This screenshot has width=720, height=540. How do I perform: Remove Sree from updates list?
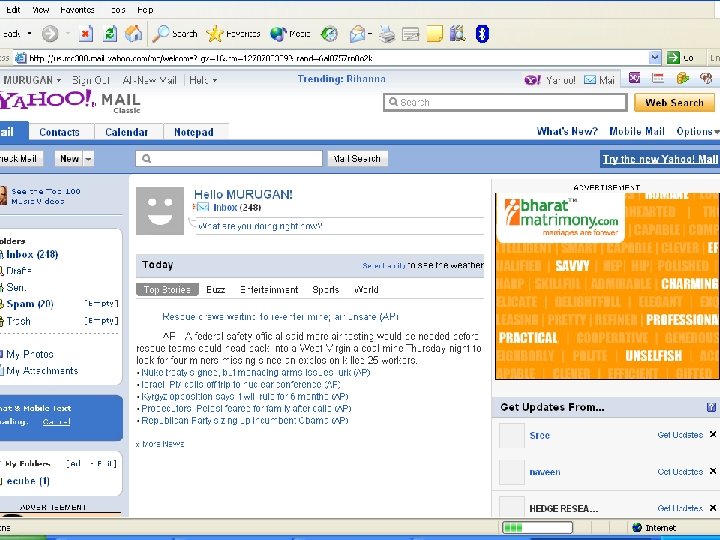coord(713,434)
